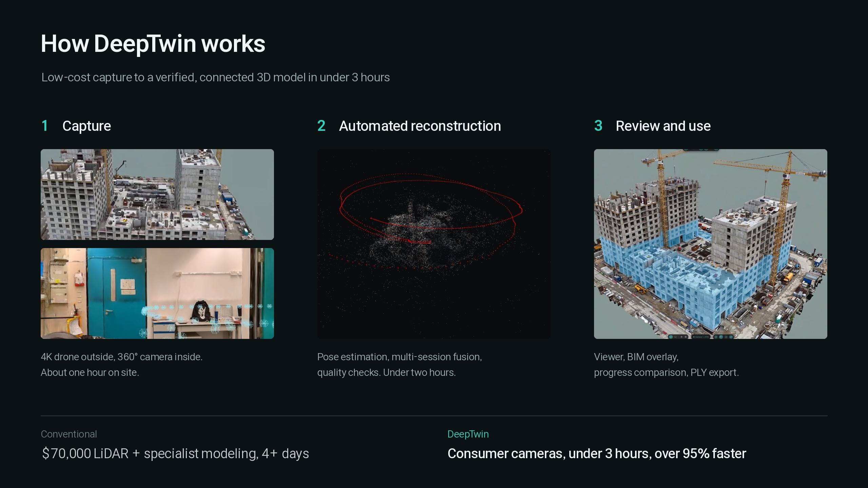Select the subtitle starting "Low-cost capture to a verified"
868x488 pixels.
[x=216, y=78]
